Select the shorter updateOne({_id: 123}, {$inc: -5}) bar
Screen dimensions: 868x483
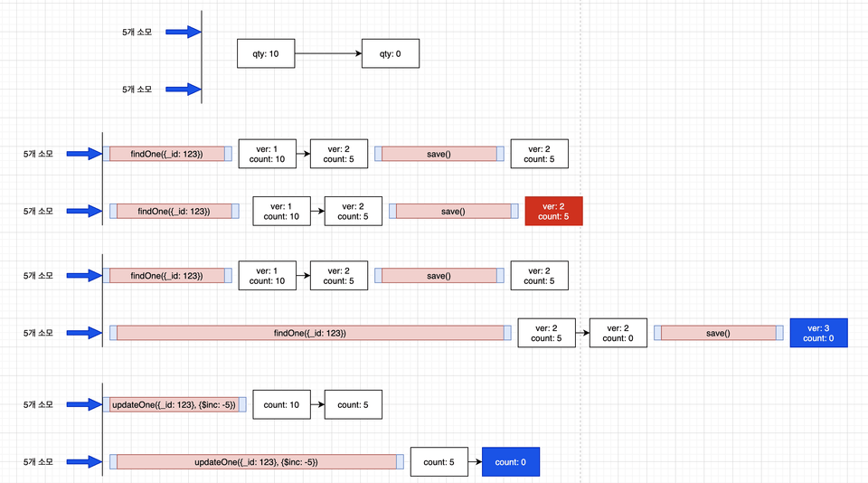coord(175,405)
